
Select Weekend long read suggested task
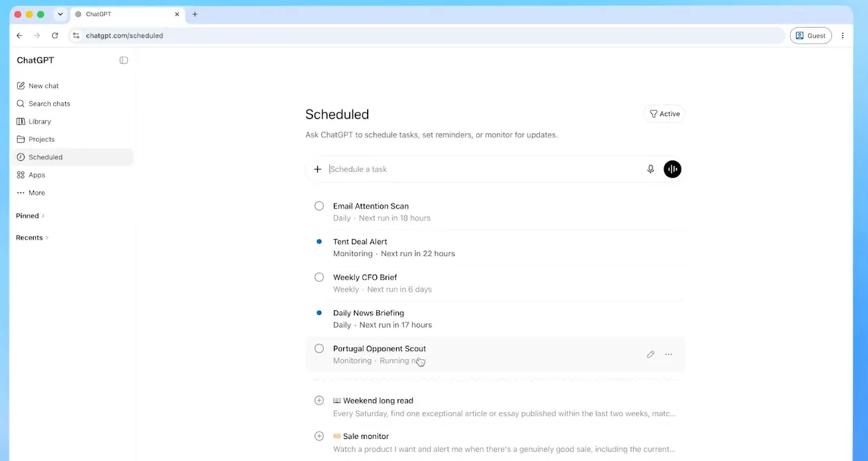[x=496, y=407]
